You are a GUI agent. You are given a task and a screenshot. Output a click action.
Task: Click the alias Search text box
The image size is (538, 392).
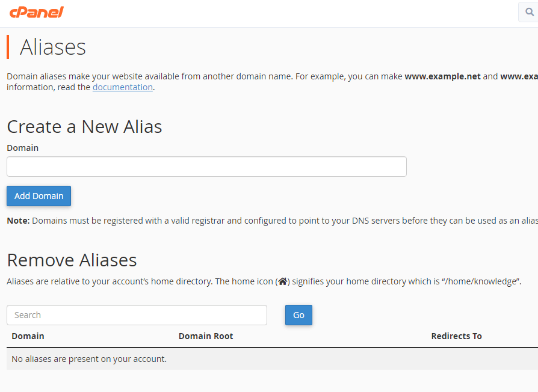coord(137,314)
